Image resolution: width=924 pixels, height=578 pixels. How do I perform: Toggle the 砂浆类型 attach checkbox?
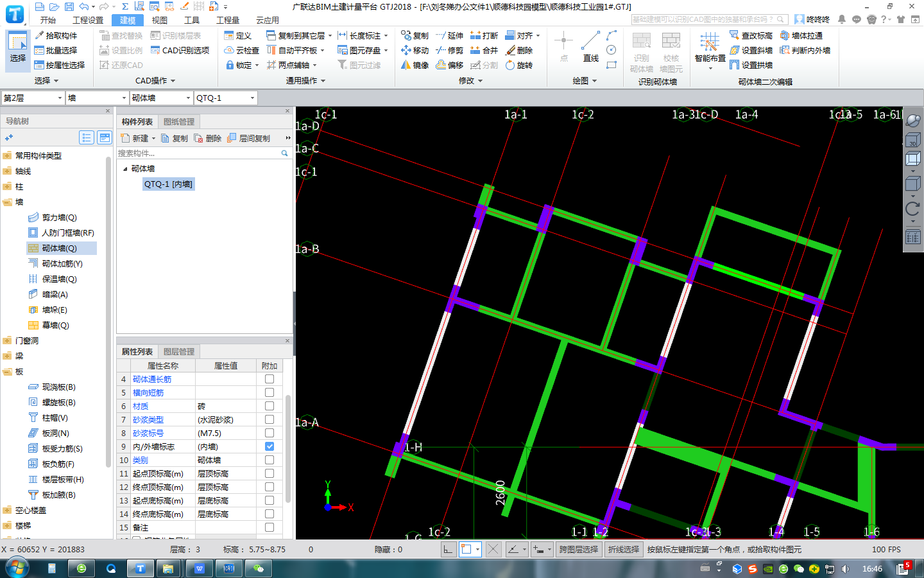(269, 419)
